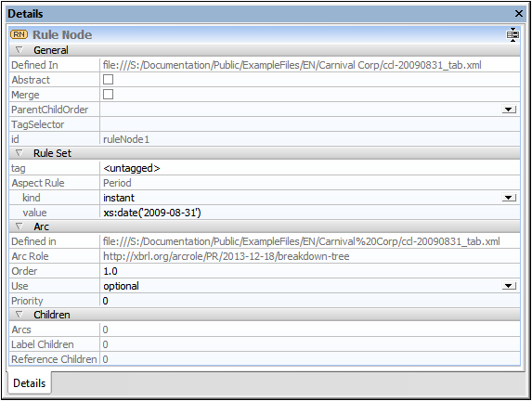Click the tag field showing <untagged>
Image resolution: width=532 pixels, height=401 pixels.
pyautogui.click(x=310, y=168)
